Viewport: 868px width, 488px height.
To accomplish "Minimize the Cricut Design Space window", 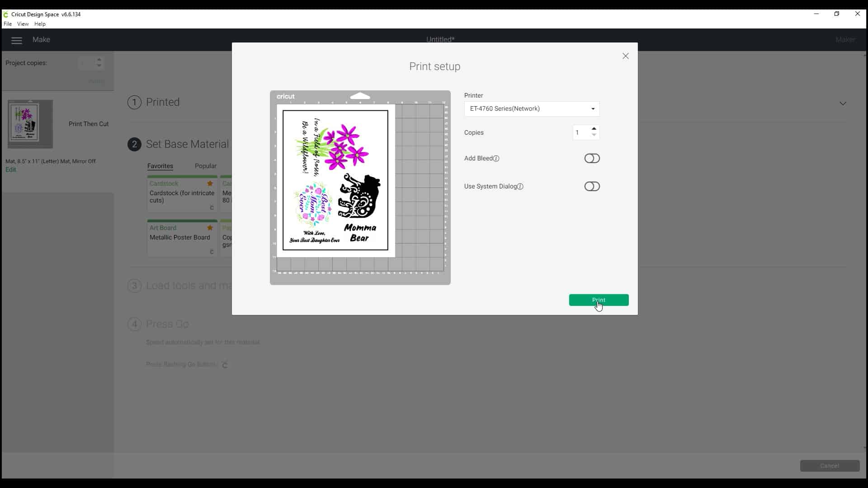I will (x=816, y=14).
